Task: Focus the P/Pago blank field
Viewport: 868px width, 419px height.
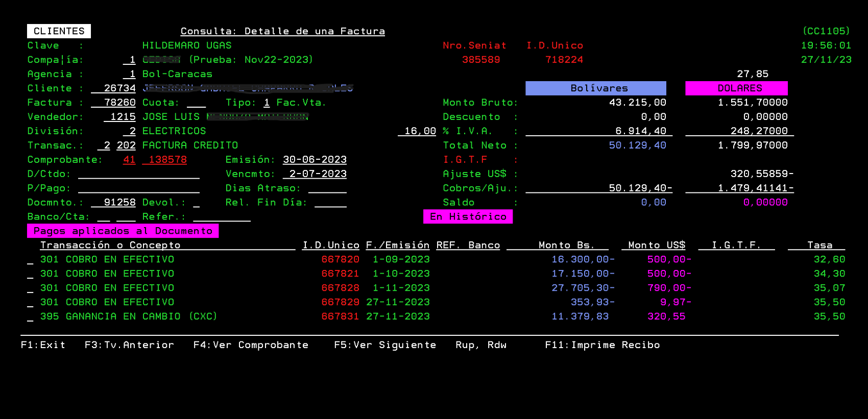Action: pos(138,188)
